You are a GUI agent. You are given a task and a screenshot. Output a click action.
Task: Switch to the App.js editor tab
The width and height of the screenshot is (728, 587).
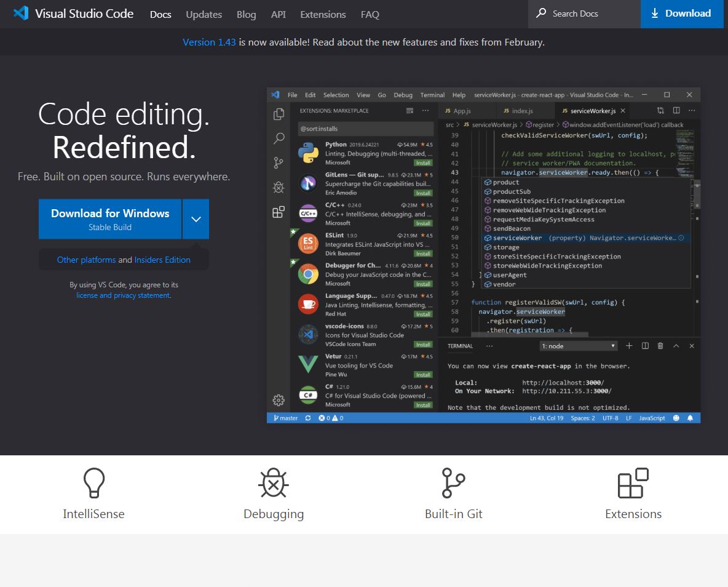[x=467, y=111]
